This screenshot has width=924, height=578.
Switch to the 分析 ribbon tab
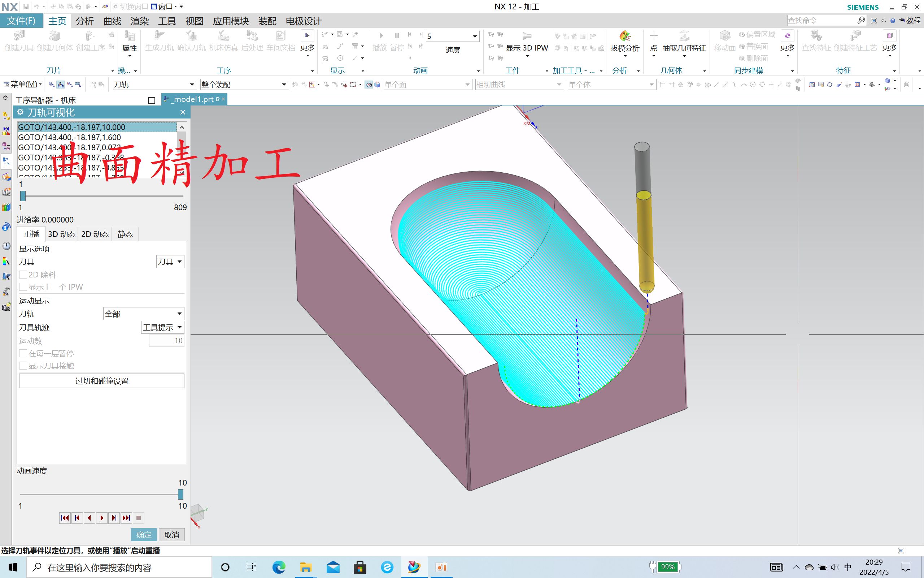84,21
